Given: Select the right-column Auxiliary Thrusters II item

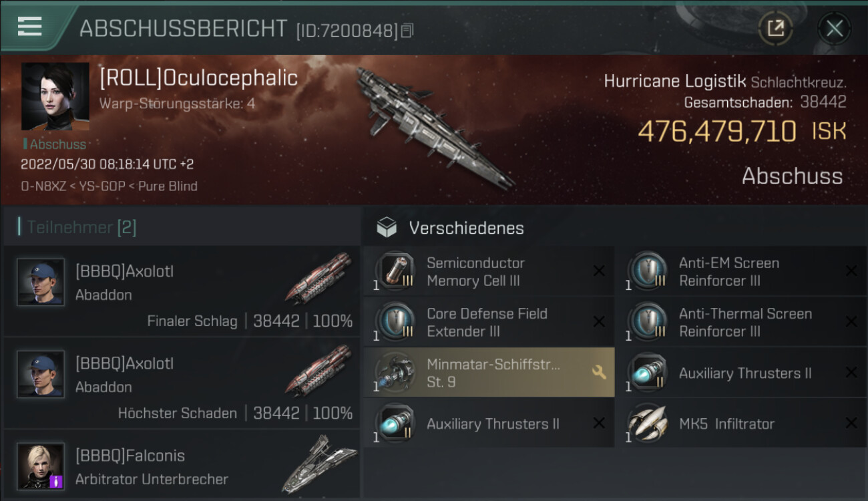Looking at the screenshot, I should 741,373.
